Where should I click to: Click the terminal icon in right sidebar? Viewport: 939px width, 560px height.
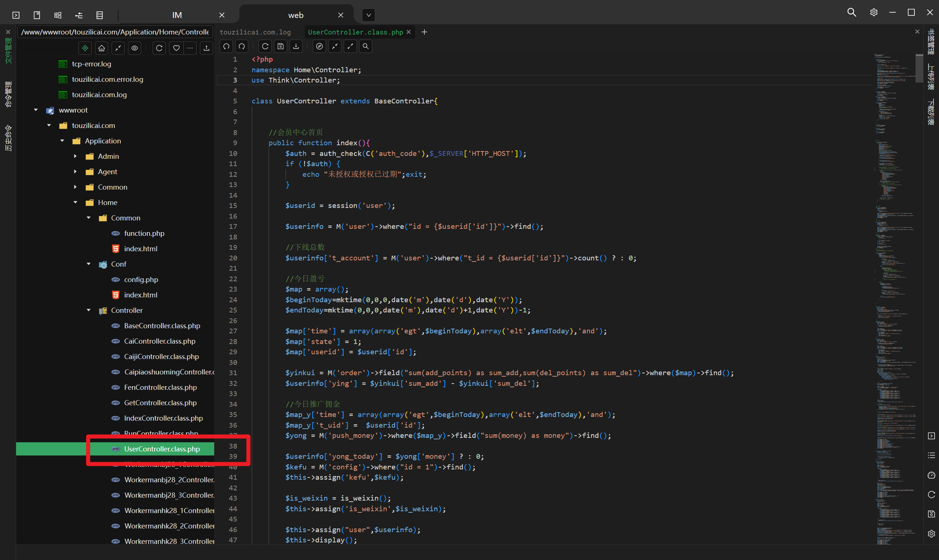point(931,436)
